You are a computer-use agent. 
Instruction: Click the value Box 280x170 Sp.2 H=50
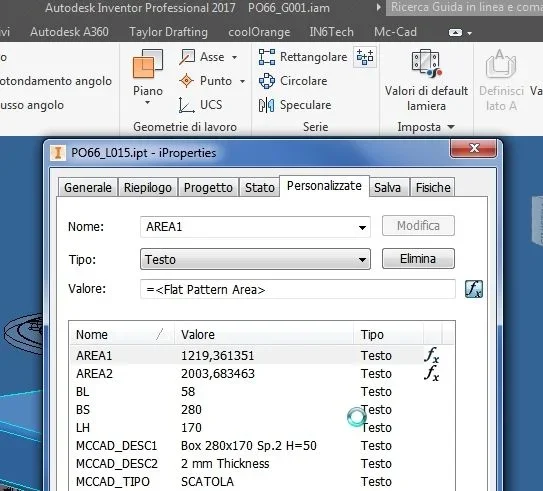[249, 446]
